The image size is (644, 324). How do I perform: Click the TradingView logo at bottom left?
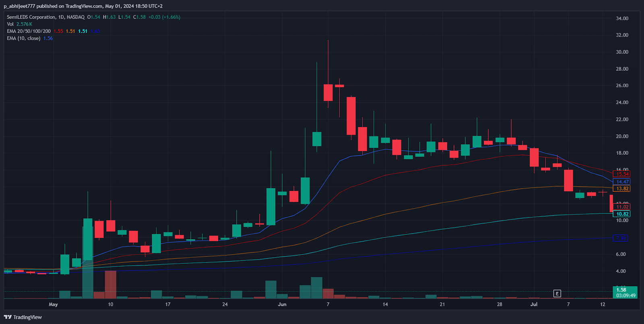pos(23,317)
